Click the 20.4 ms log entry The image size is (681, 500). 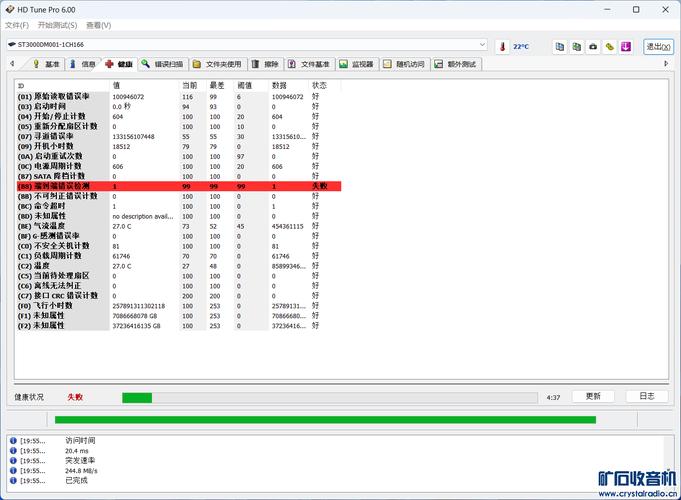(x=77, y=451)
